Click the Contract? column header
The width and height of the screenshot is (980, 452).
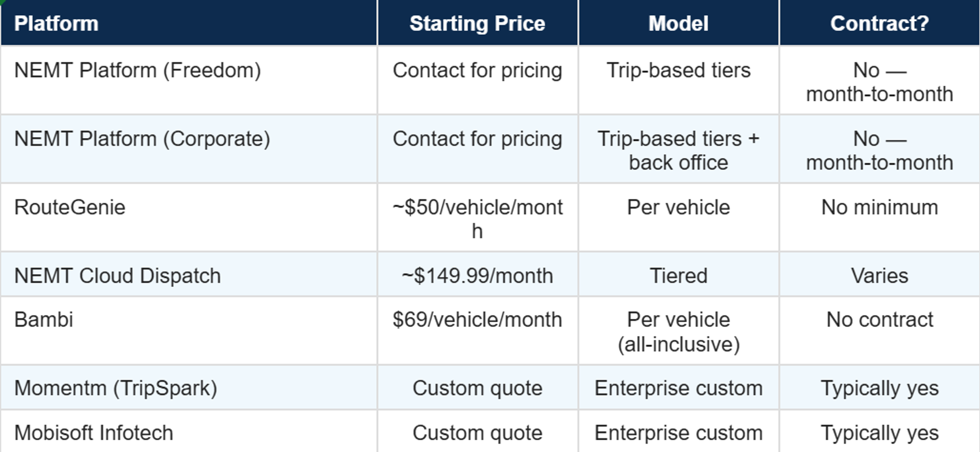[x=879, y=24]
